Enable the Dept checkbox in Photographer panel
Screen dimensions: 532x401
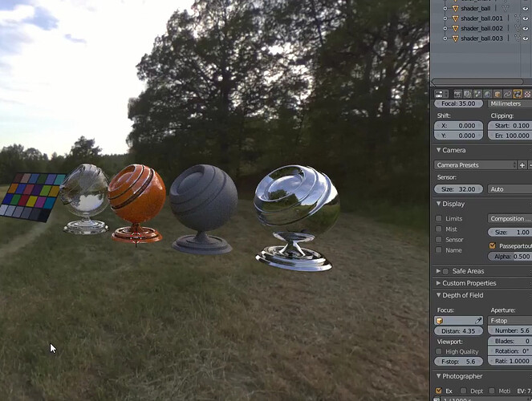(x=464, y=391)
